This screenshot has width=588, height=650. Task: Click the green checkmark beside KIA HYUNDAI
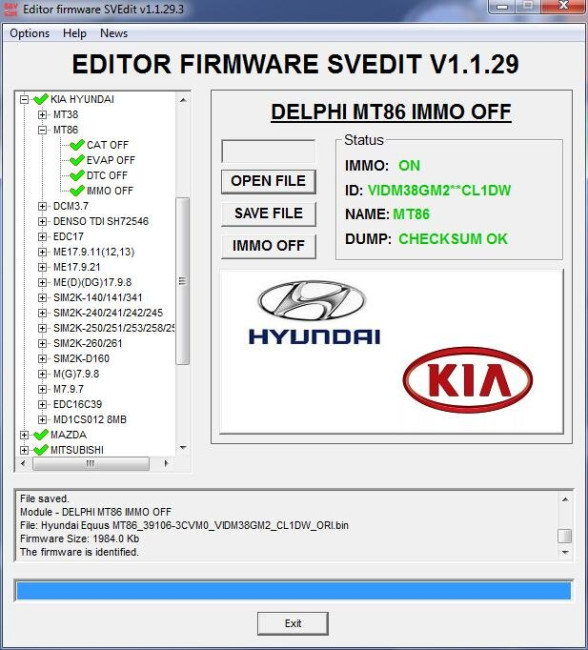[41, 99]
